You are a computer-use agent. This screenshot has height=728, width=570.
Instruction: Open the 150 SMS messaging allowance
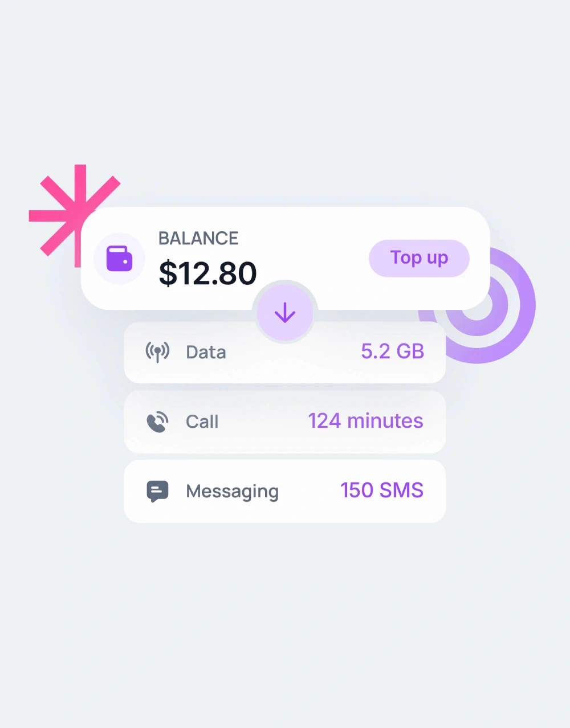381,490
